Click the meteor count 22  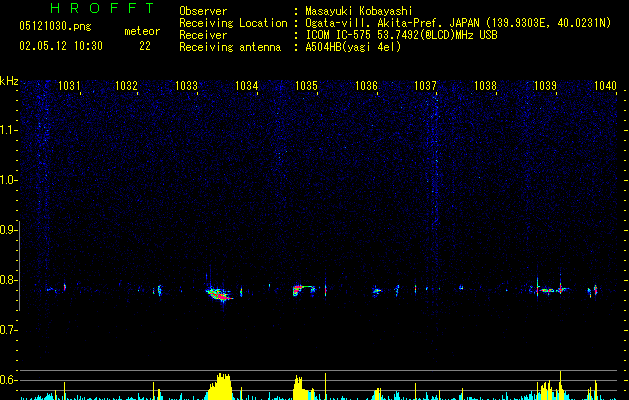145,46
